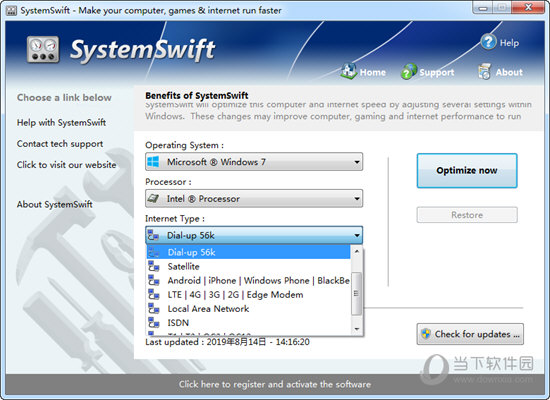Screen dimensions: 550x400
Task: Open Help with SystemSwift link
Action: (61, 122)
